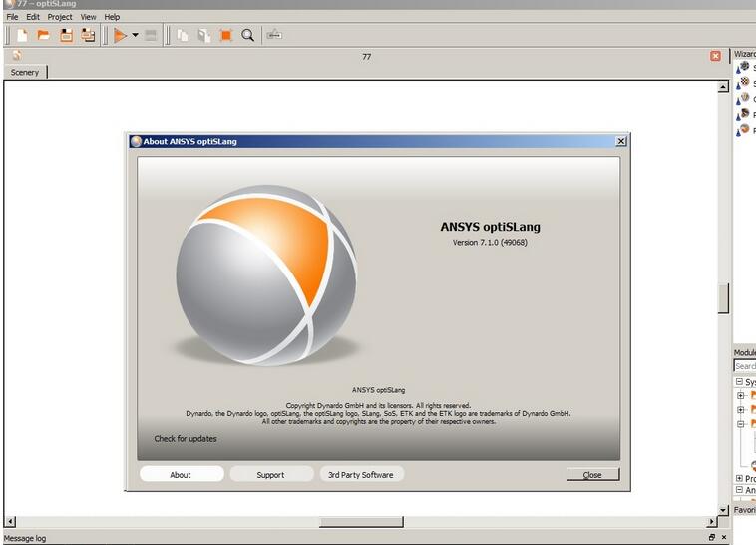This screenshot has height=545, width=756.
Task: Click the grayed Paste icon in toolbar
Action: (x=203, y=35)
